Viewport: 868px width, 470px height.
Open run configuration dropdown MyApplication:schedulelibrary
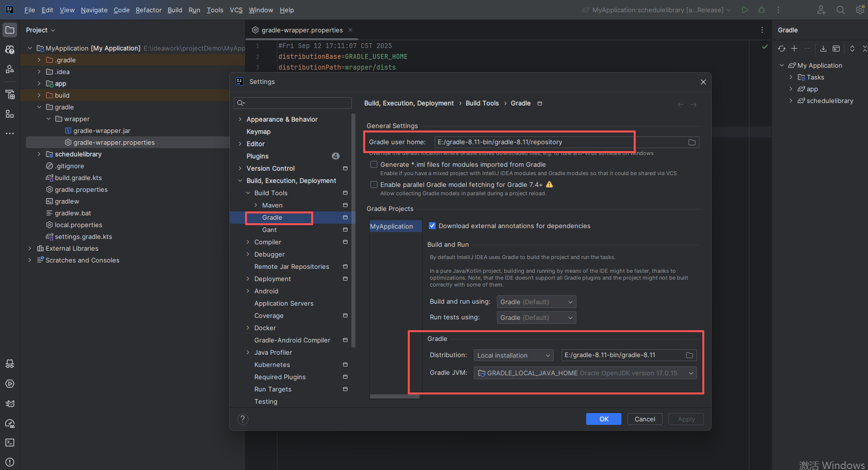[657, 10]
